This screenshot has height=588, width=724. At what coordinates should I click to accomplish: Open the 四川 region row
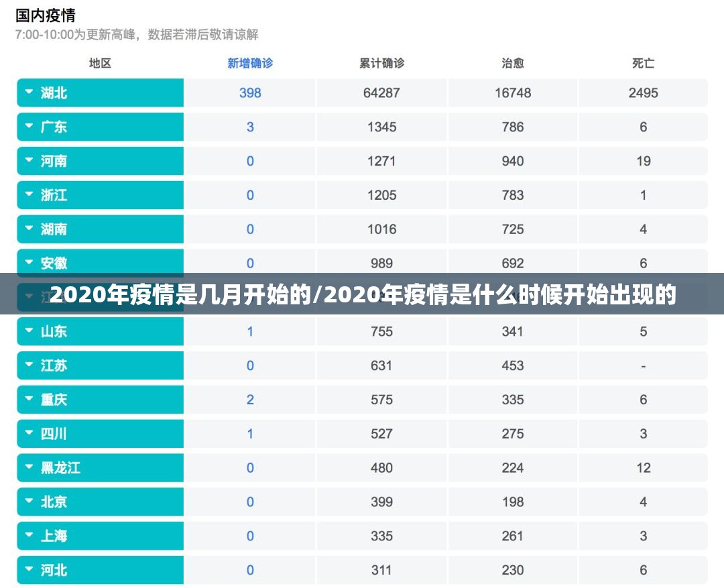(29, 434)
